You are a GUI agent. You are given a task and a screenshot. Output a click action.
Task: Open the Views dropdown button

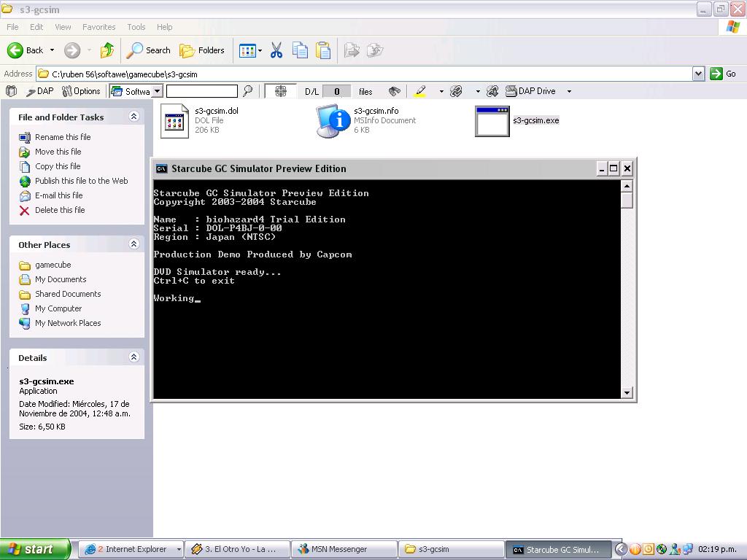coord(250,50)
